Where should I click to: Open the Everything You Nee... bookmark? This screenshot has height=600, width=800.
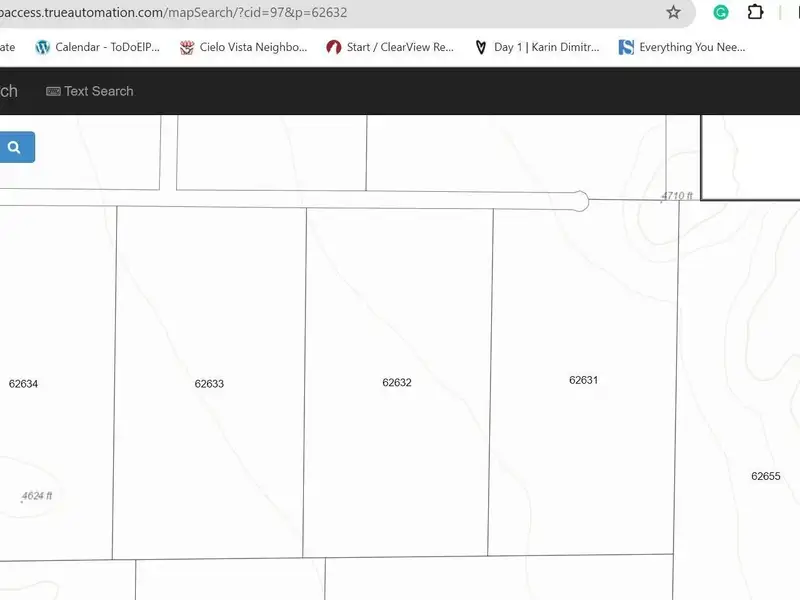click(x=682, y=47)
